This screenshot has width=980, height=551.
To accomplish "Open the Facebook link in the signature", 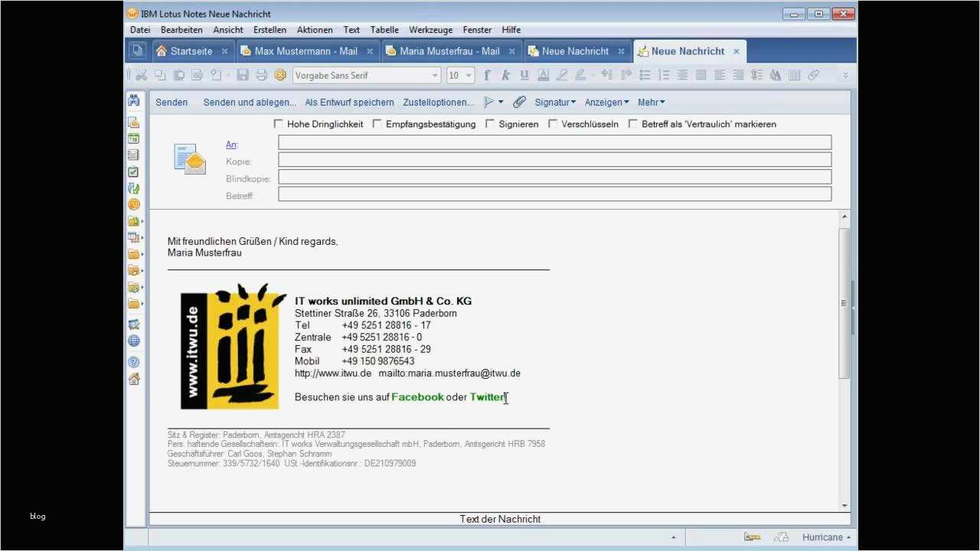I will [417, 397].
